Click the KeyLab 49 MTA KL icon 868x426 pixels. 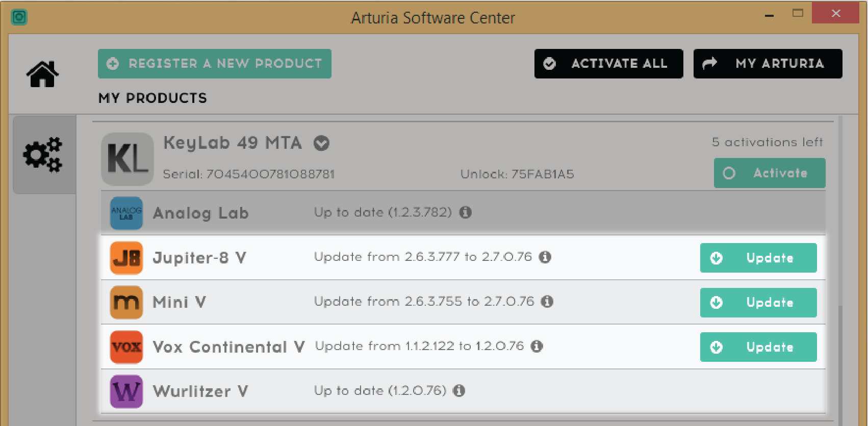tap(127, 159)
